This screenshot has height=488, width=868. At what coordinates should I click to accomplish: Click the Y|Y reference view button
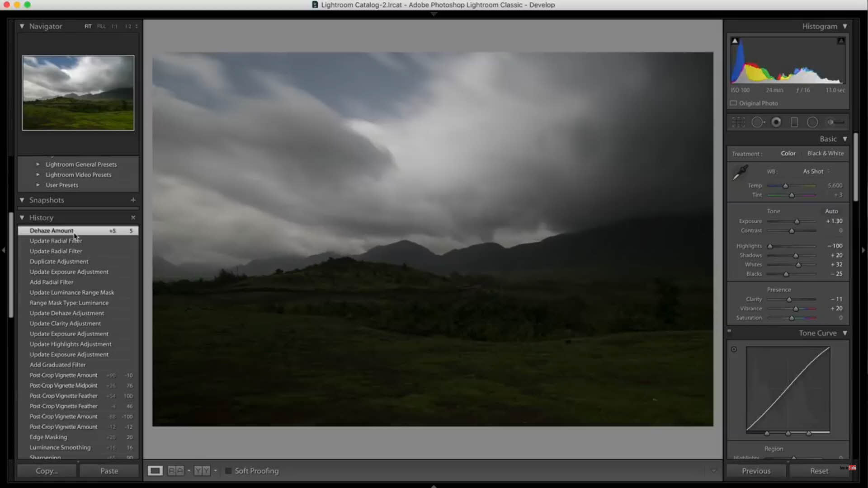202,471
